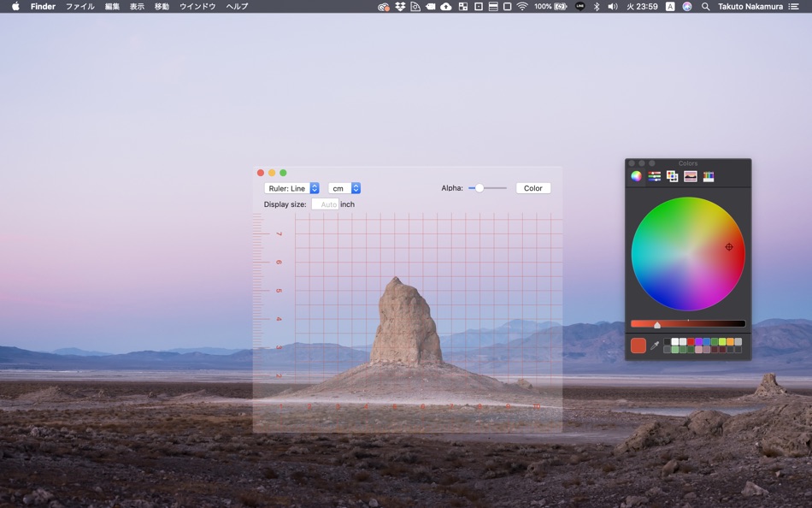Image resolution: width=812 pixels, height=508 pixels.
Task: Launch Siri from the menu bar
Action: pyautogui.click(x=687, y=6)
